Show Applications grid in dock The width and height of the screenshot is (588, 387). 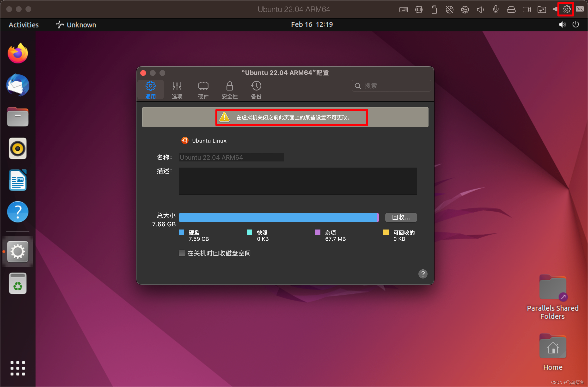[18, 368]
